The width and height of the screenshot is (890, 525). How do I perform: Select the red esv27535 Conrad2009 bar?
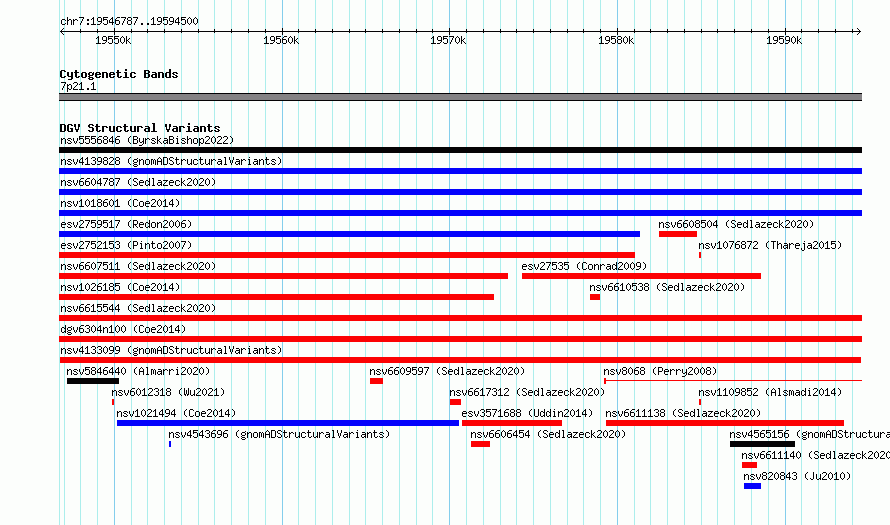641,276
